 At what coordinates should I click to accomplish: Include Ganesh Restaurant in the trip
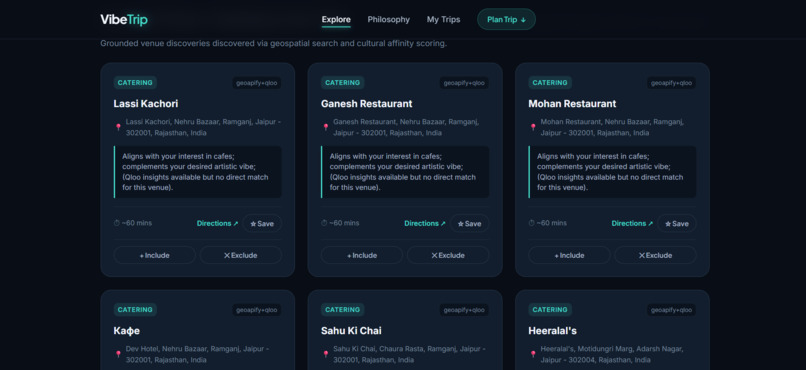tap(362, 255)
